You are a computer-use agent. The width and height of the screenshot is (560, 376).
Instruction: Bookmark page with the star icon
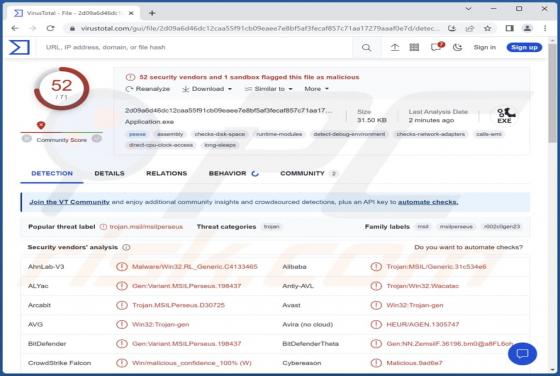click(x=488, y=28)
